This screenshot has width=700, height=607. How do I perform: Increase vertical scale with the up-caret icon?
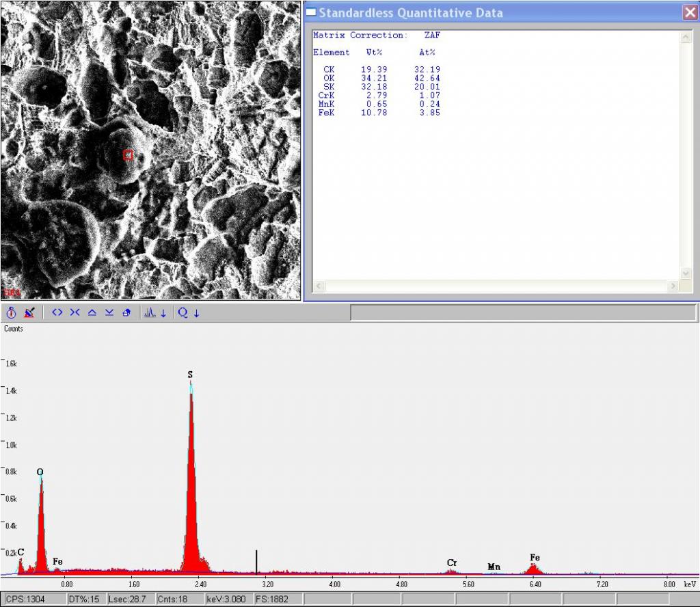pyautogui.click(x=92, y=313)
